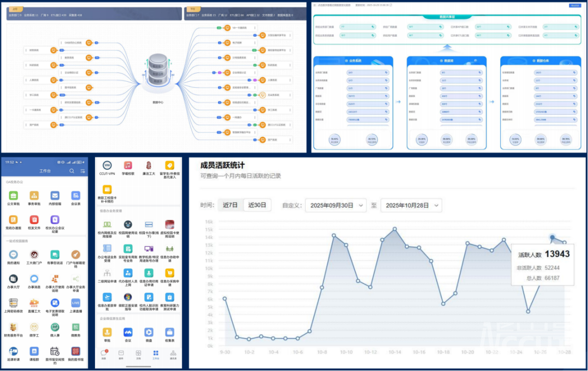588x371 pixels.
Task: Open the menu dots beside 财务系统 node
Action: point(25,50)
